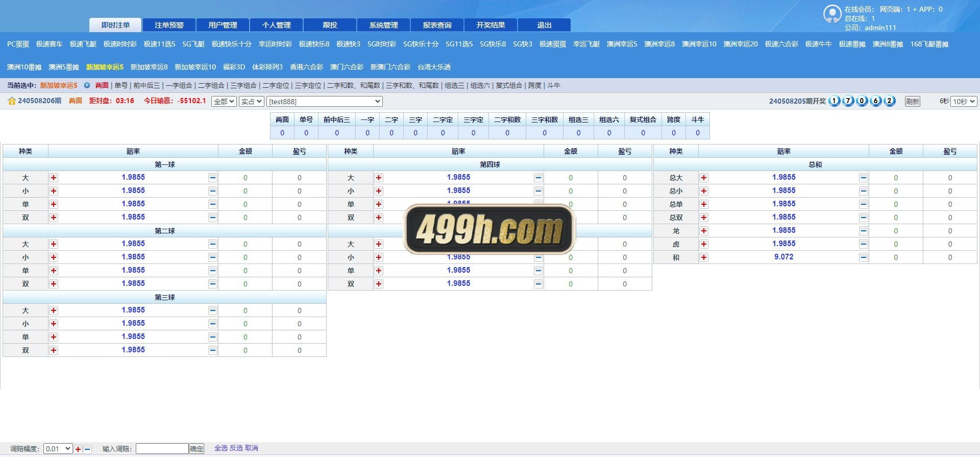Increase odds for 龙 row
Screen dimensions: 980x457
click(704, 231)
